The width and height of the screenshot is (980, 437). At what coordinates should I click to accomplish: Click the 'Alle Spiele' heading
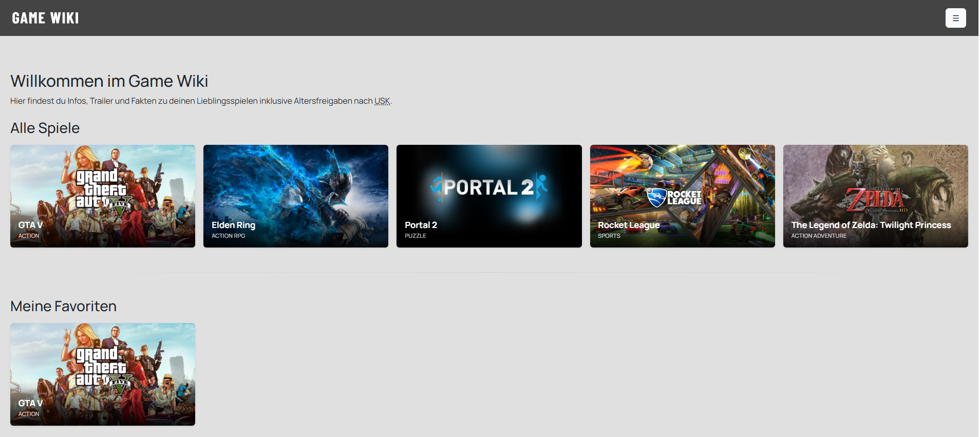click(45, 128)
